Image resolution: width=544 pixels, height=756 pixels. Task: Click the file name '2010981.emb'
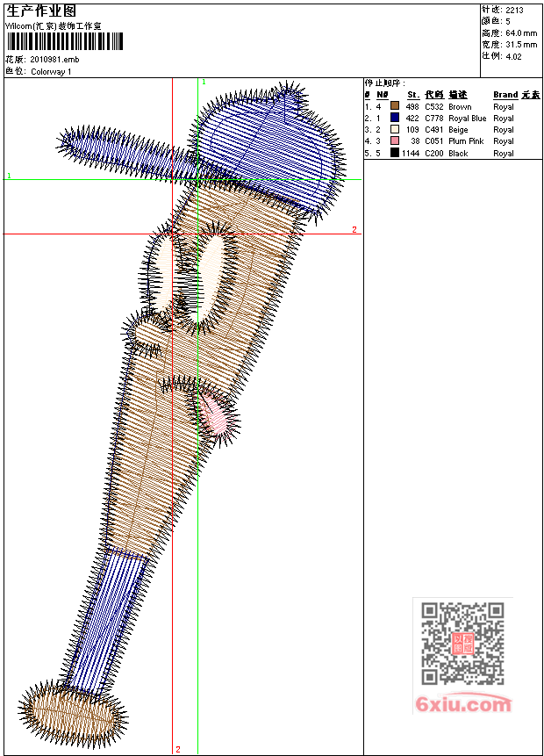pyautogui.click(x=54, y=60)
